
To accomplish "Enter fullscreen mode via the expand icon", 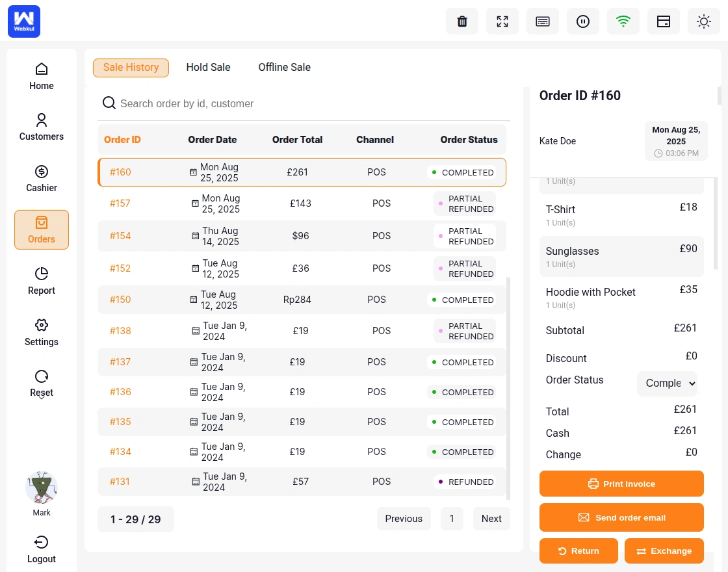I will point(502,21).
